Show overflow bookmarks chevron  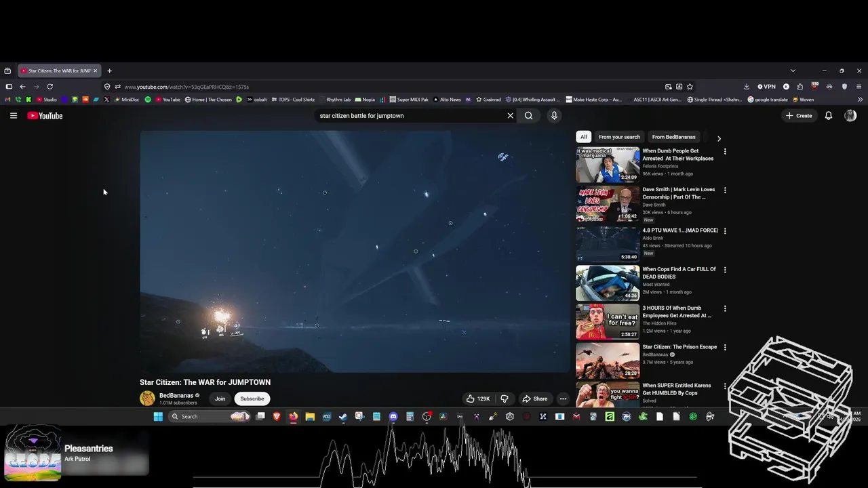(x=860, y=100)
